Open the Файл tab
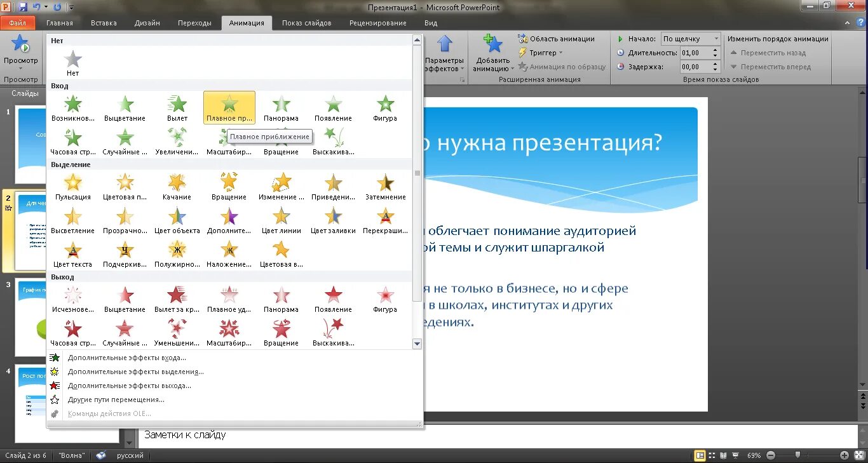Viewport: 868px width, 463px height. coord(18,23)
